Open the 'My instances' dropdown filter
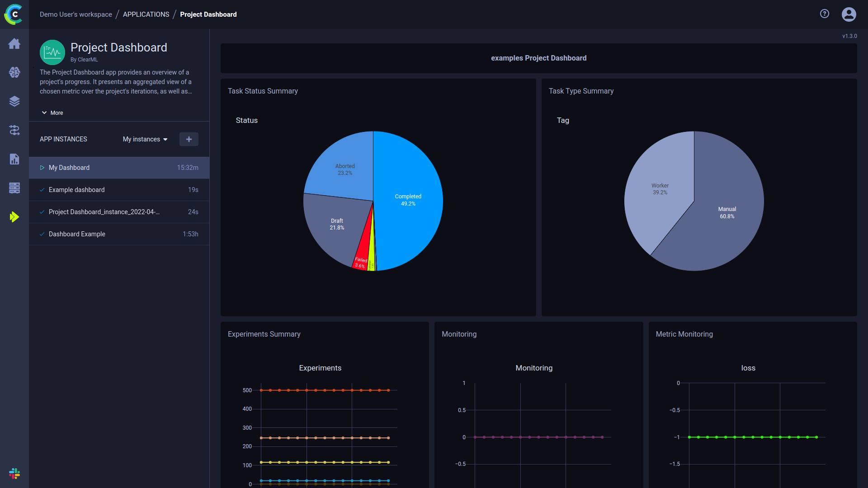 [145, 139]
